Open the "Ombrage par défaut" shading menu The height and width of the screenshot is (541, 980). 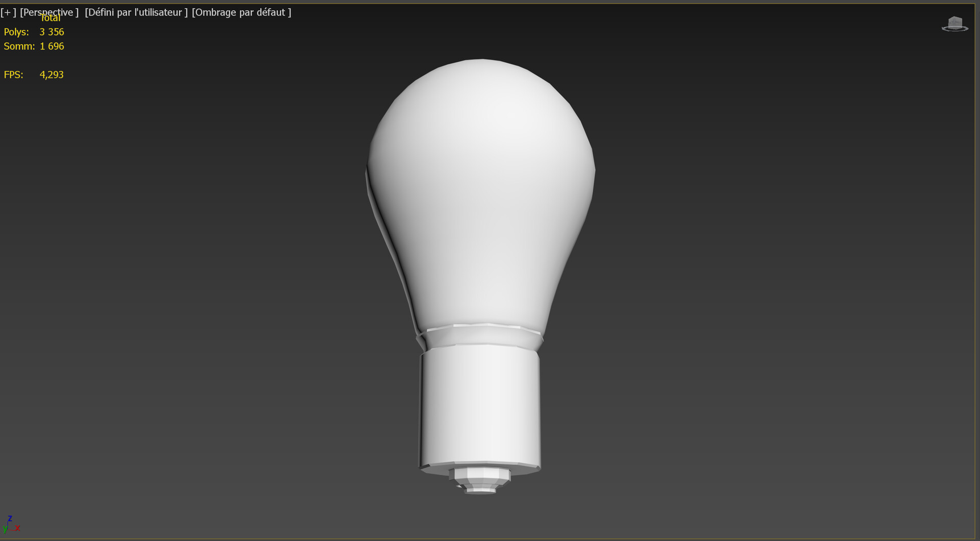(x=241, y=12)
